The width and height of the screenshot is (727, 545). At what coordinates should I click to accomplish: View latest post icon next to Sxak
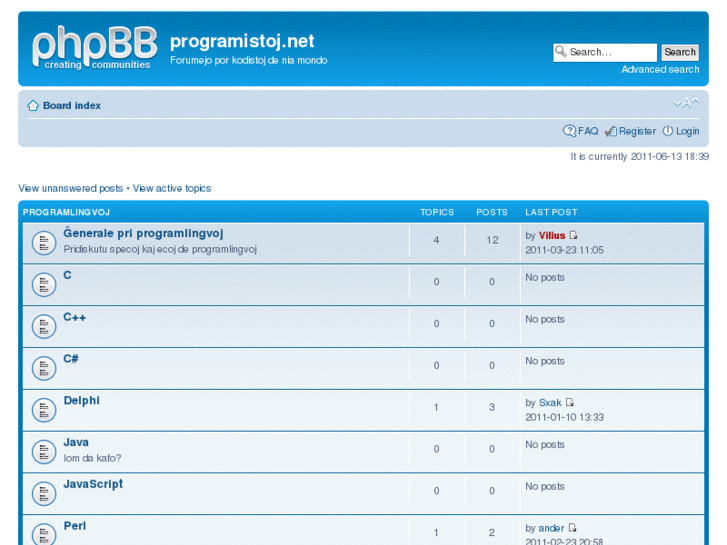click(570, 403)
